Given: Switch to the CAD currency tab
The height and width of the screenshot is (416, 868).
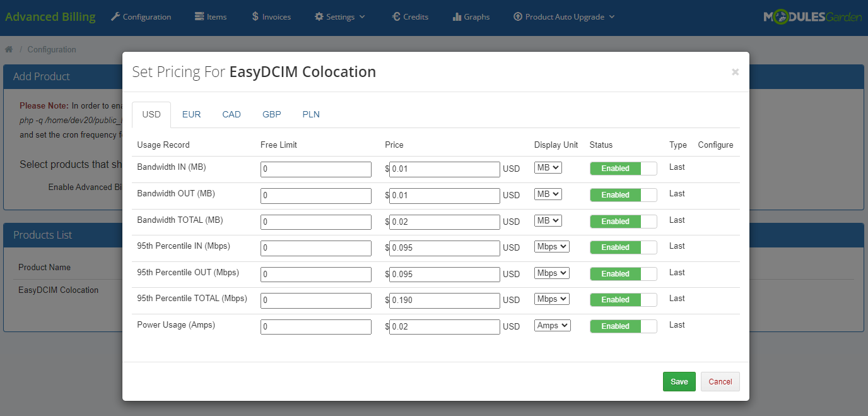Looking at the screenshot, I should pos(232,114).
